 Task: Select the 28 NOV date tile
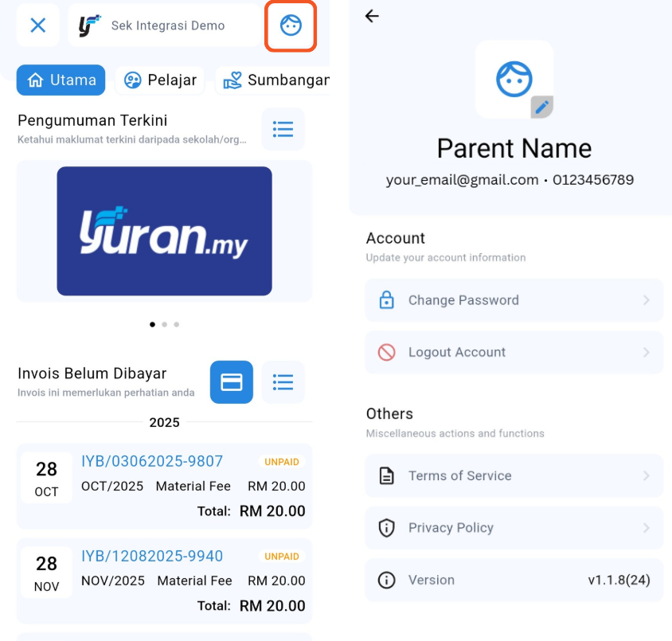[46, 572]
